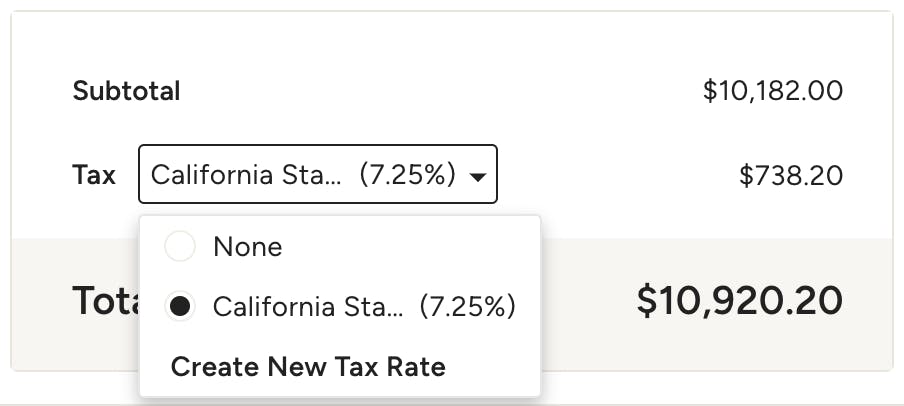Viewport: 904px width, 406px height.
Task: Click the dropdown caret arrow beside 7.25%
Action: coord(478,176)
